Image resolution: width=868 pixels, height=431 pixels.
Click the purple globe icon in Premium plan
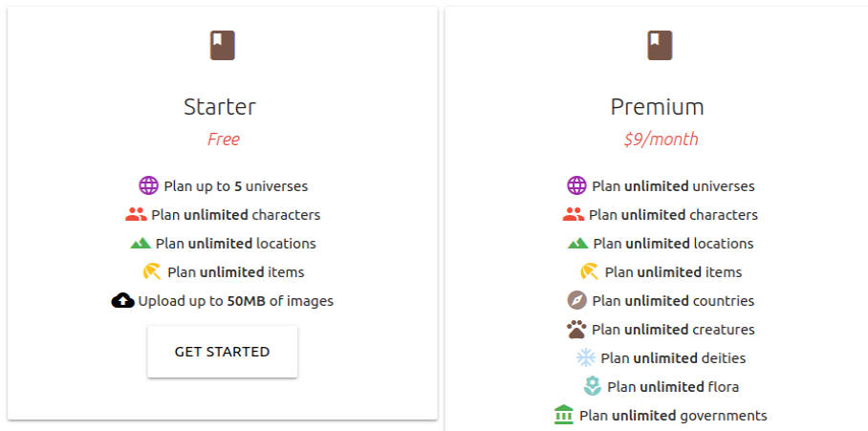click(576, 186)
